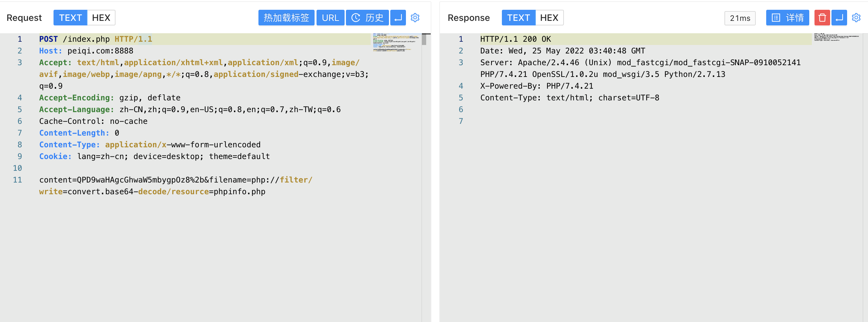Click the content= request body line
Viewport: 868px width, 322px height.
[x=176, y=180]
